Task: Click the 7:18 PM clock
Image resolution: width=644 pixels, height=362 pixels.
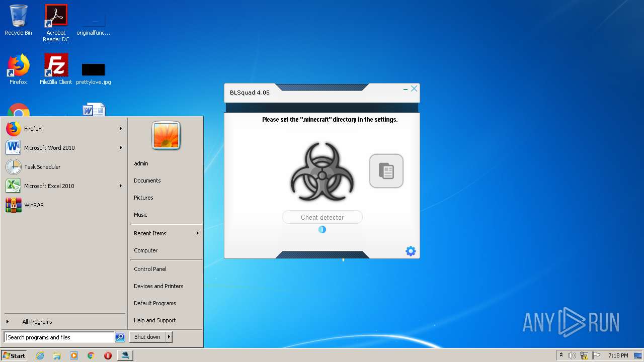Action: [618, 355]
